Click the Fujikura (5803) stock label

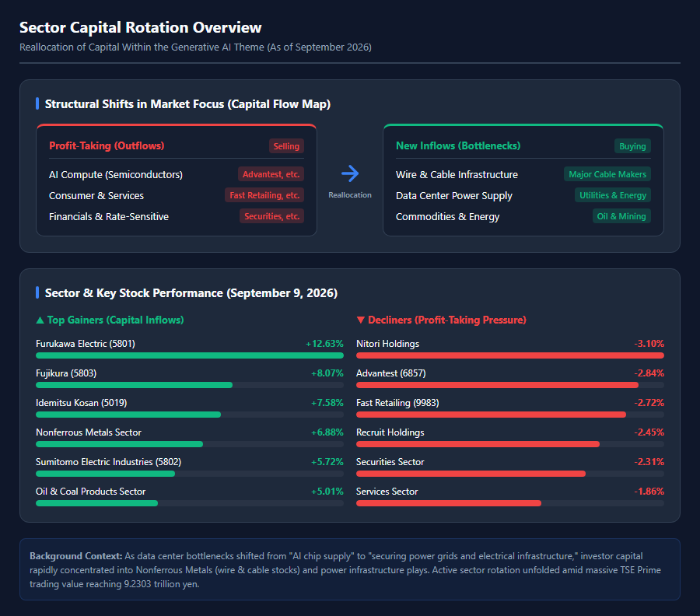(66, 373)
